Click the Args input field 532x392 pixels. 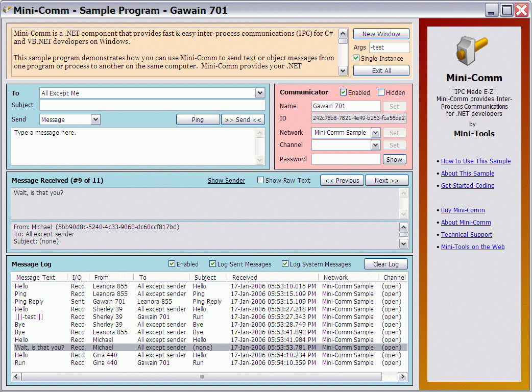tap(389, 47)
